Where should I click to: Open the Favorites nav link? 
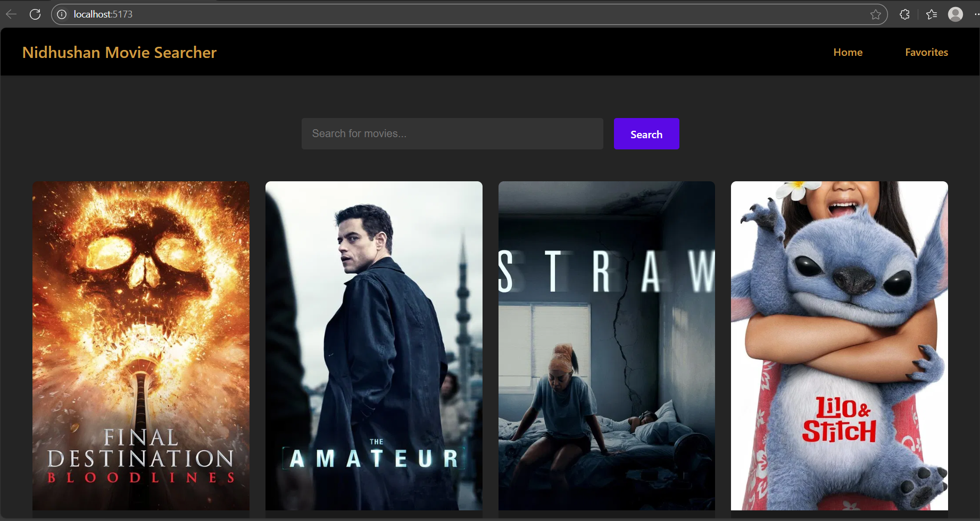click(926, 52)
